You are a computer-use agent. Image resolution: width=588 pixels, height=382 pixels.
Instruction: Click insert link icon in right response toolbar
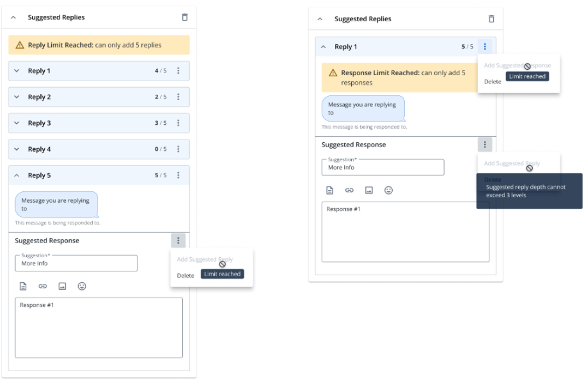pyautogui.click(x=349, y=190)
